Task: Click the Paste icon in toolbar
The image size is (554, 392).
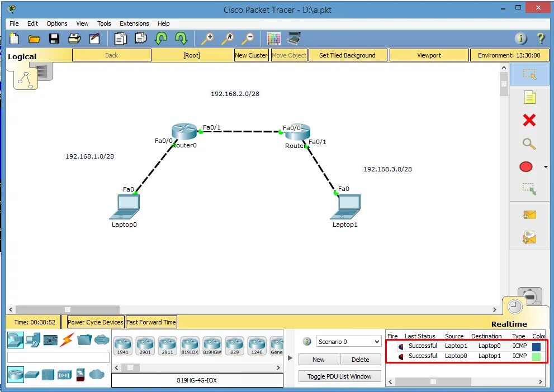Action: pos(141,38)
